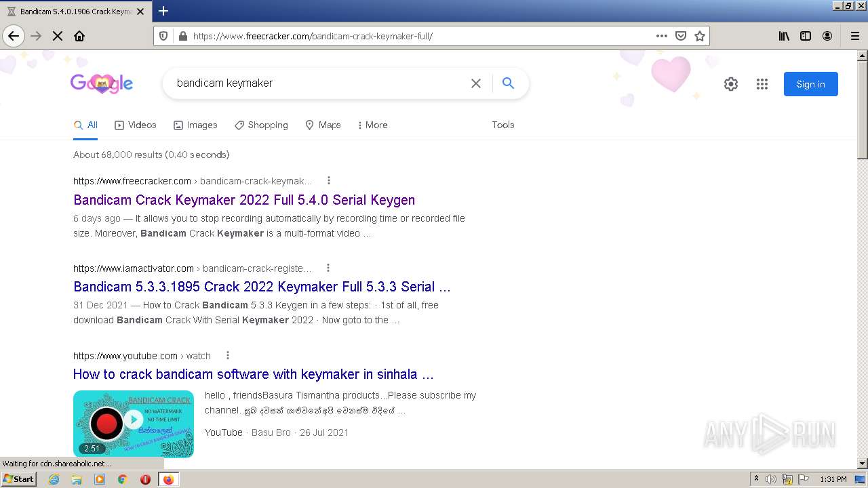Viewport: 868px width, 488px height.
Task: Show hidden system tray icons
Action: [x=757, y=479]
